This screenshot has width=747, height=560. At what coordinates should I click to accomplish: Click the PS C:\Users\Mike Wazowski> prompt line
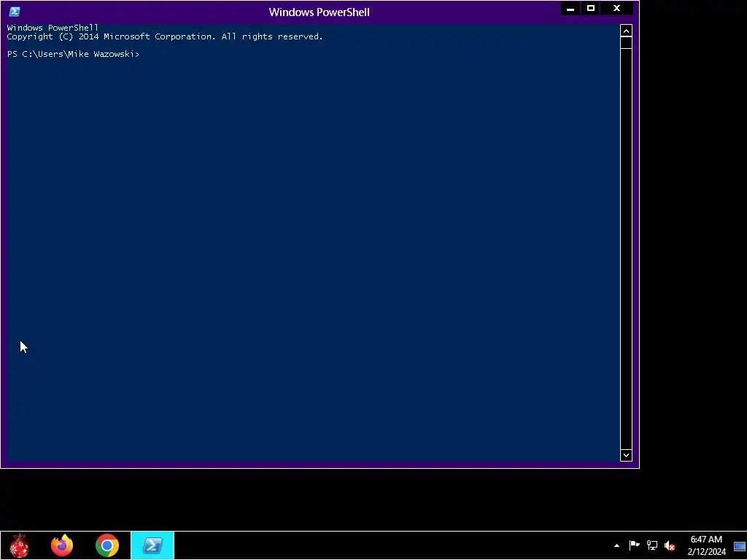click(73, 54)
